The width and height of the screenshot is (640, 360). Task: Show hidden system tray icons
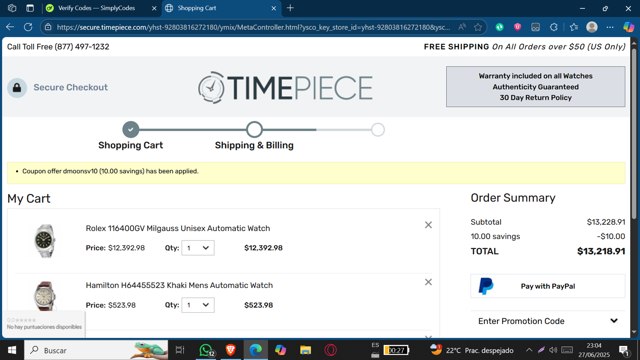[x=529, y=350]
